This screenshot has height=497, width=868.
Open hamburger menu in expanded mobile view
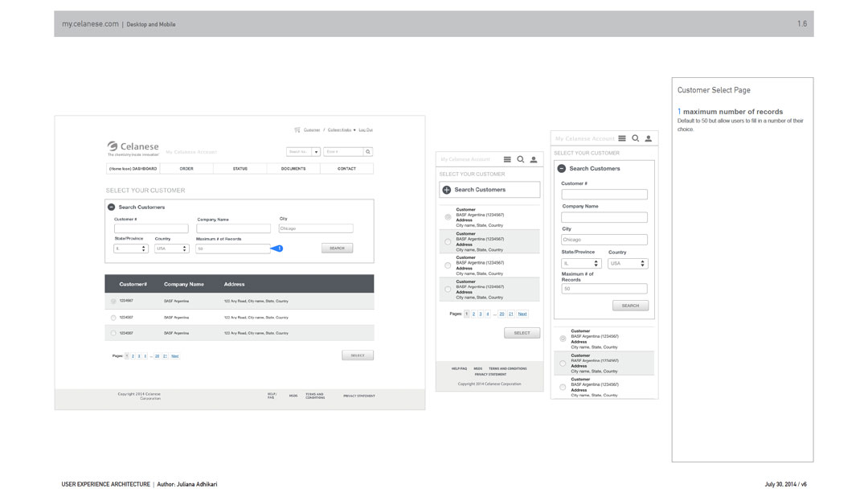(622, 138)
